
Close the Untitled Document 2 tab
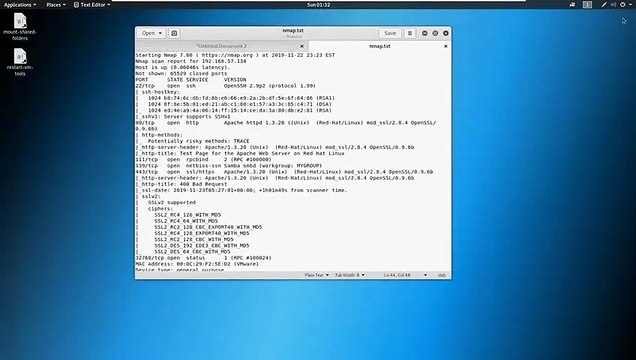pyautogui.click(x=301, y=46)
